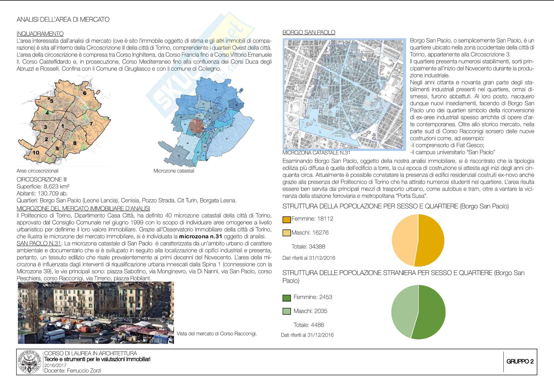
Task: Click the dark green Femmine legend swatch
Action: (x=286, y=298)
